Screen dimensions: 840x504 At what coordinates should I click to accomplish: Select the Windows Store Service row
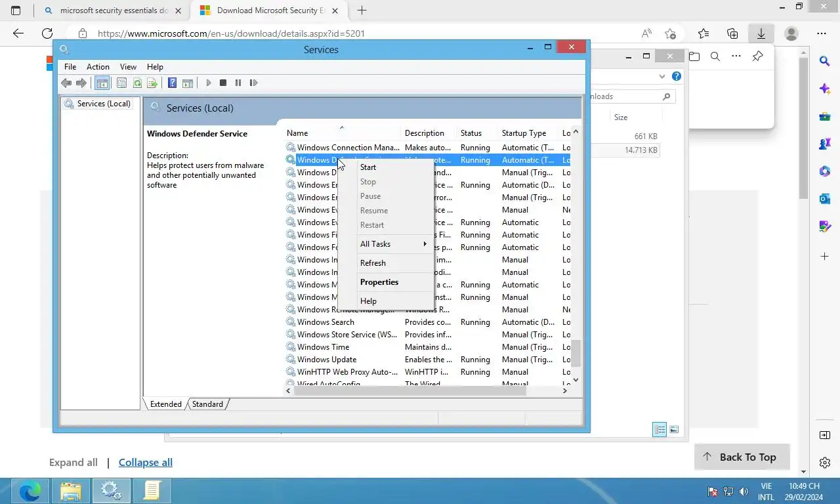(x=427, y=335)
